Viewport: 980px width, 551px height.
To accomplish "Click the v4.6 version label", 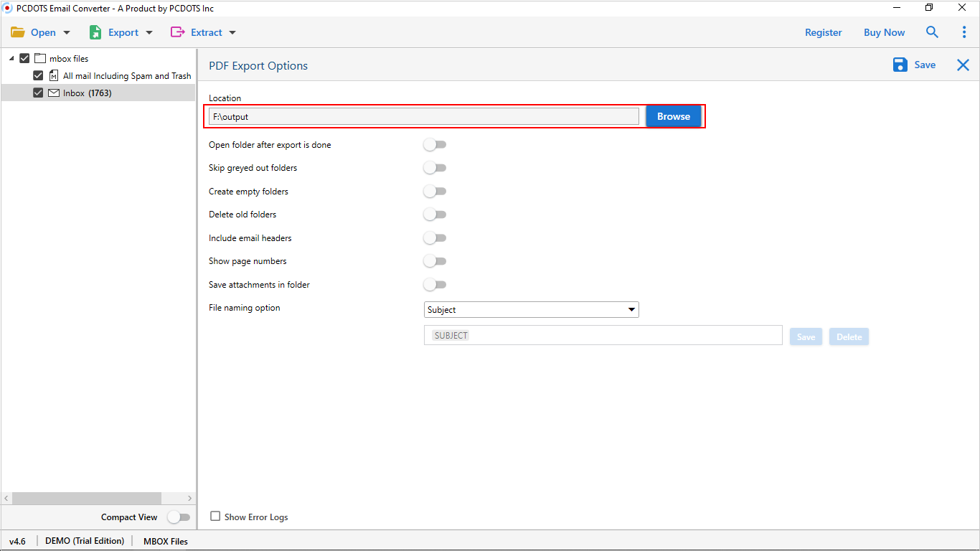I will [x=17, y=541].
